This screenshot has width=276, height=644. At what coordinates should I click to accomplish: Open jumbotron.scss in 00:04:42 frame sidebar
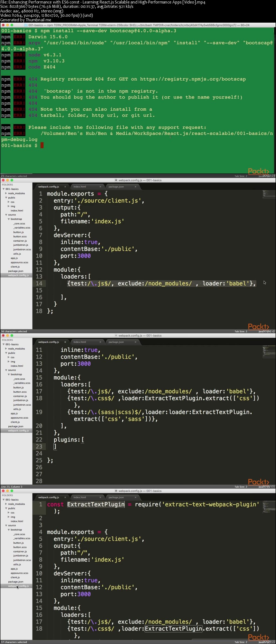pyautogui.click(x=22, y=249)
